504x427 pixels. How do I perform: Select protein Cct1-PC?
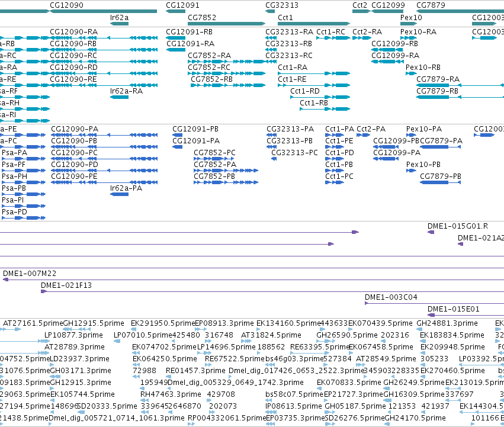coord(335,182)
